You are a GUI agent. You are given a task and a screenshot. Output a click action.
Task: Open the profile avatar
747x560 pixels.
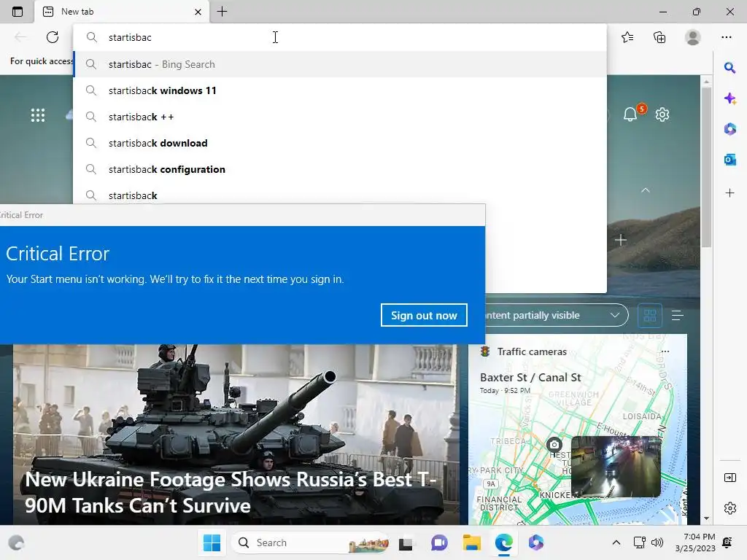tap(693, 37)
